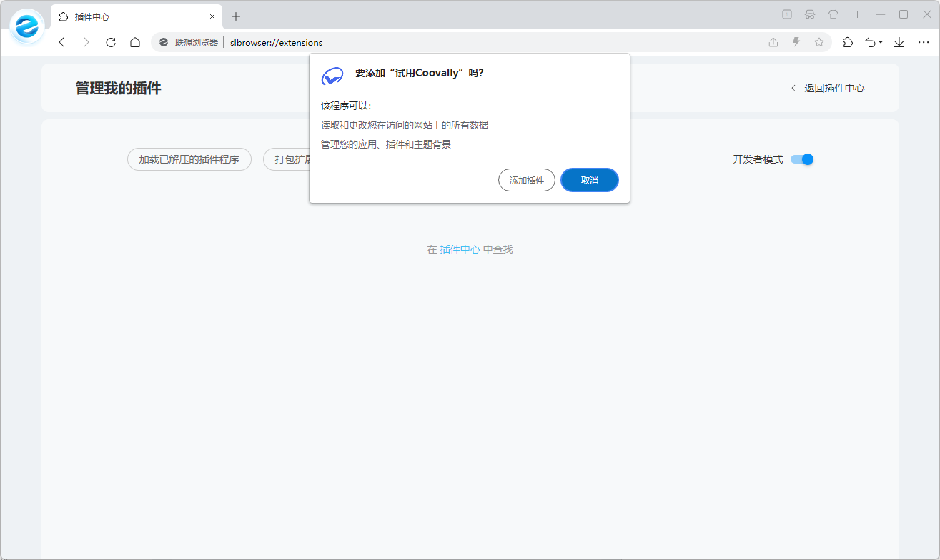Open incognito mode glasses icon
The height and width of the screenshot is (560, 940).
[x=810, y=14]
